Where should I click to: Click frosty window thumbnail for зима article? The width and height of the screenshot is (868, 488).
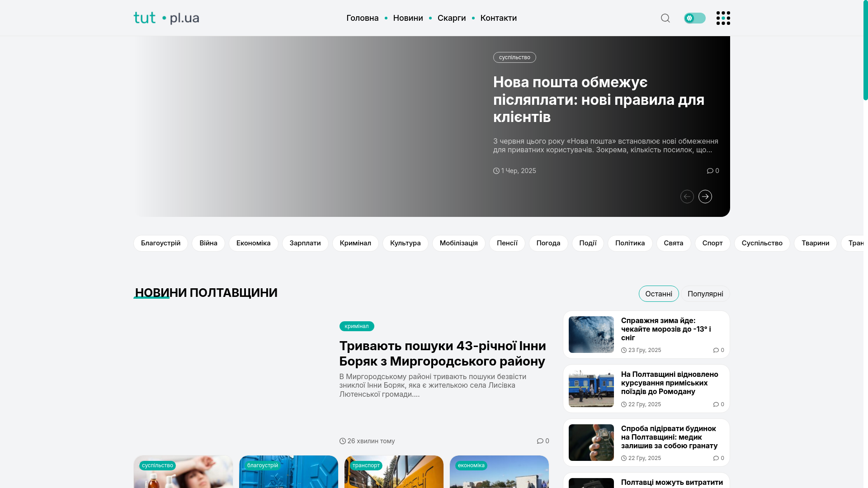coord(591,334)
